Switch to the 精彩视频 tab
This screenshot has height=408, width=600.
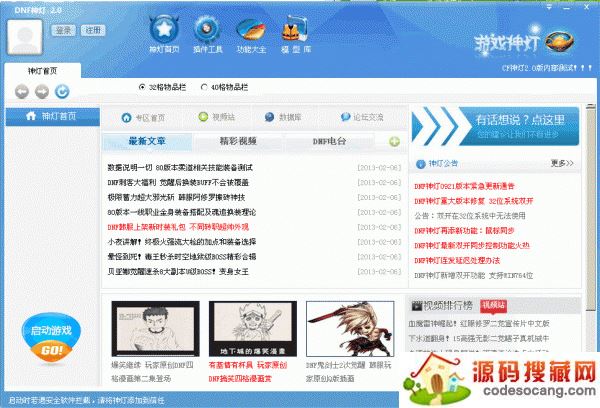pyautogui.click(x=237, y=142)
